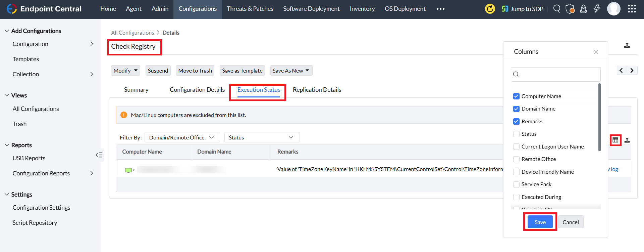Enable the Executed During column
The image size is (644, 252).
tap(516, 197)
